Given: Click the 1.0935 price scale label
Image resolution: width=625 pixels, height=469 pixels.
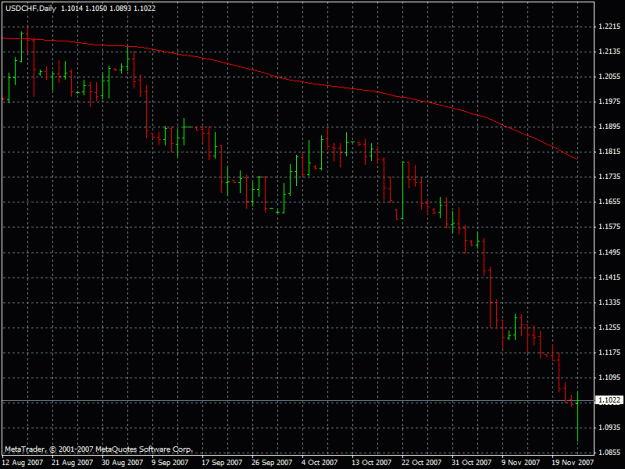Looking at the screenshot, I should (x=609, y=427).
